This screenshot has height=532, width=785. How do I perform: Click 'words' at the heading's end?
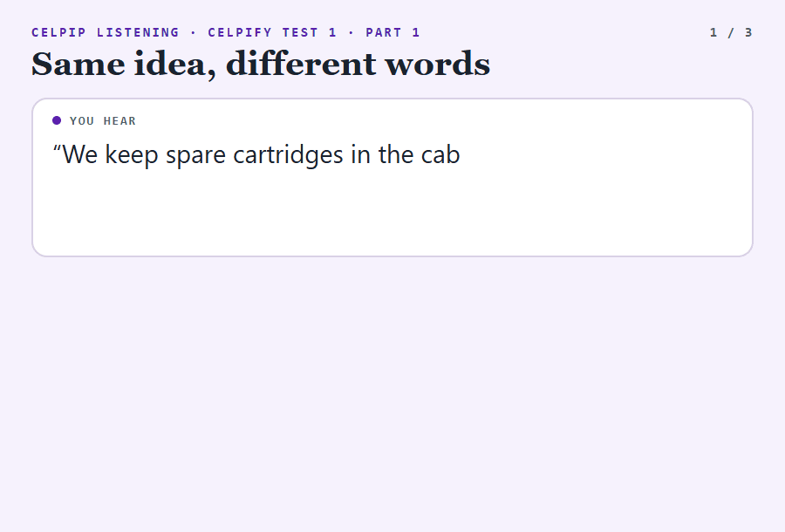437,64
